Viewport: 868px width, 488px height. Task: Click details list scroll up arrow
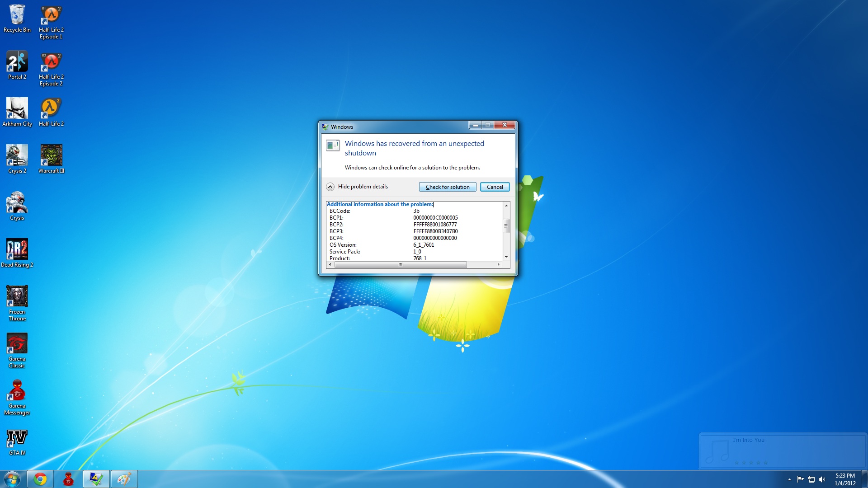click(x=506, y=206)
